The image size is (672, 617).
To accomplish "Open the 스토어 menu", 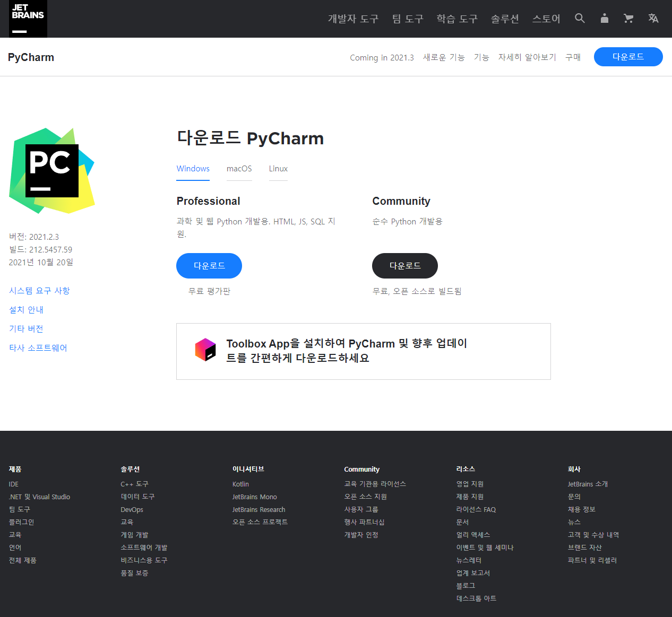I will point(546,19).
